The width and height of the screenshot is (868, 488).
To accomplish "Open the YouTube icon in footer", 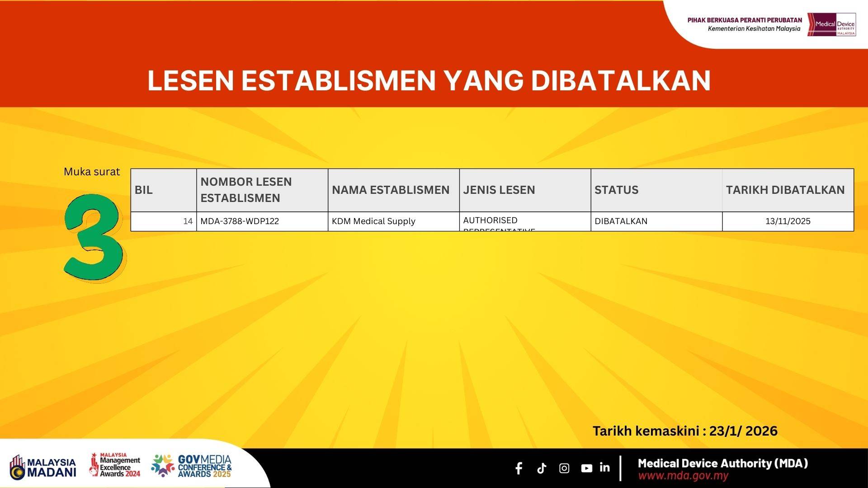I will click(x=586, y=468).
